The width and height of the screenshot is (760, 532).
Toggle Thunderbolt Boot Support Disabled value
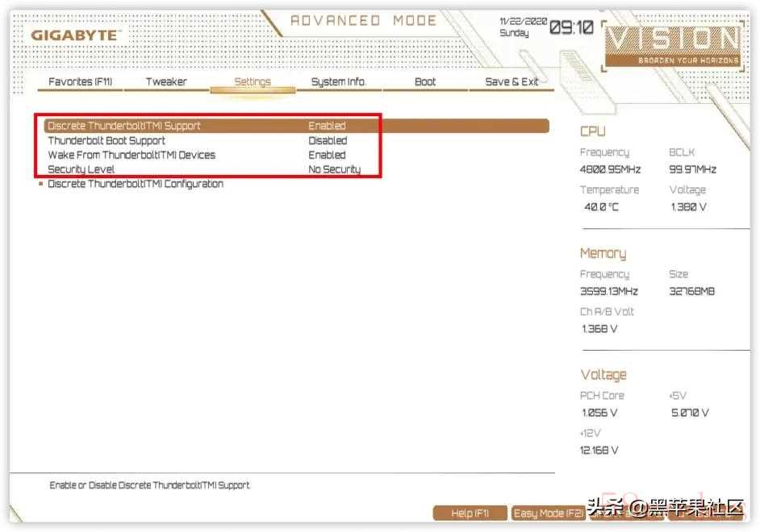tap(328, 140)
